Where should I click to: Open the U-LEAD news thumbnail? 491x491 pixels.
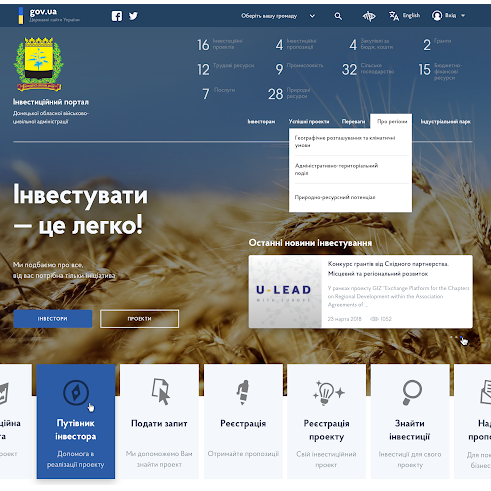(x=285, y=292)
